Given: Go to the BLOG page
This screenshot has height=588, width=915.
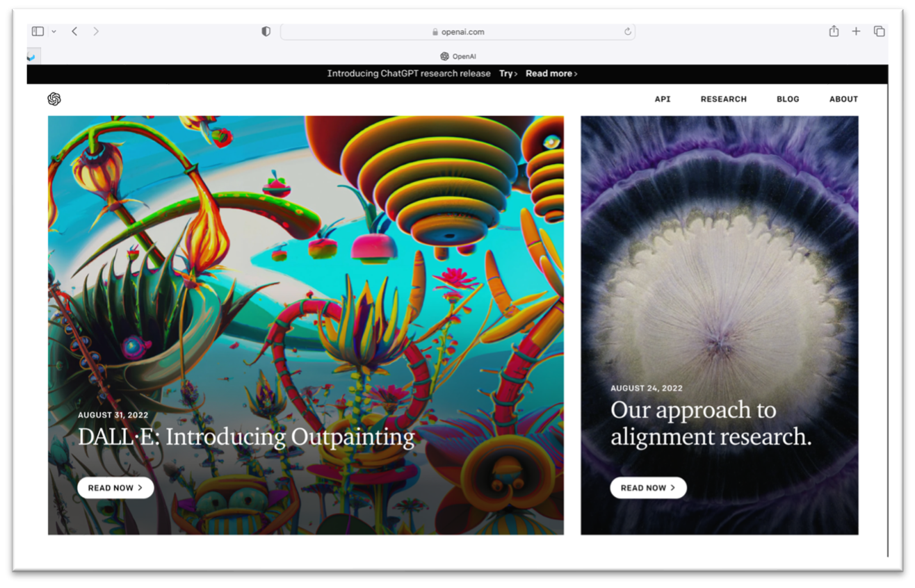Looking at the screenshot, I should pyautogui.click(x=788, y=99).
